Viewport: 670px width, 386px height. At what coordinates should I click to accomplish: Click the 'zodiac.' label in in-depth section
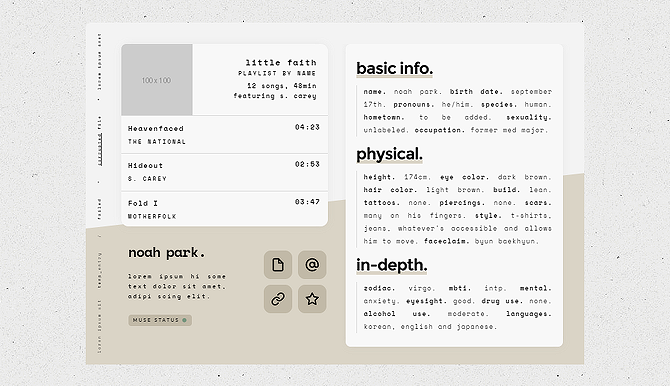click(379, 288)
